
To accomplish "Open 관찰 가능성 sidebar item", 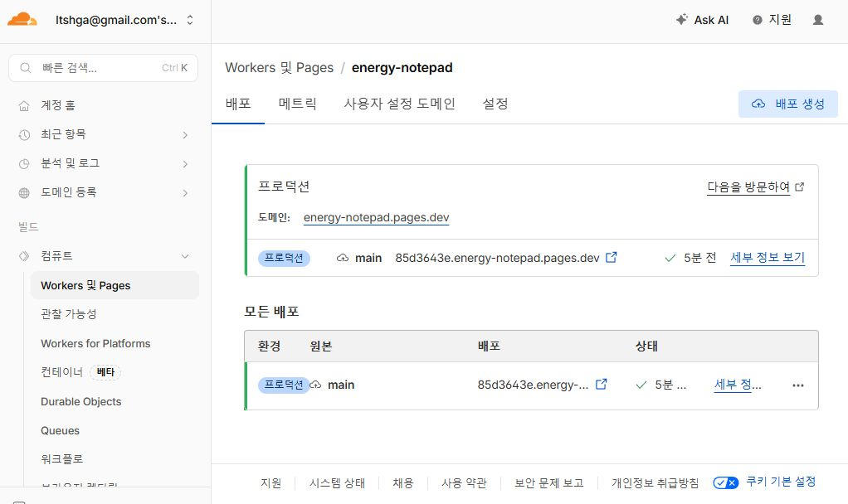I will (x=69, y=314).
